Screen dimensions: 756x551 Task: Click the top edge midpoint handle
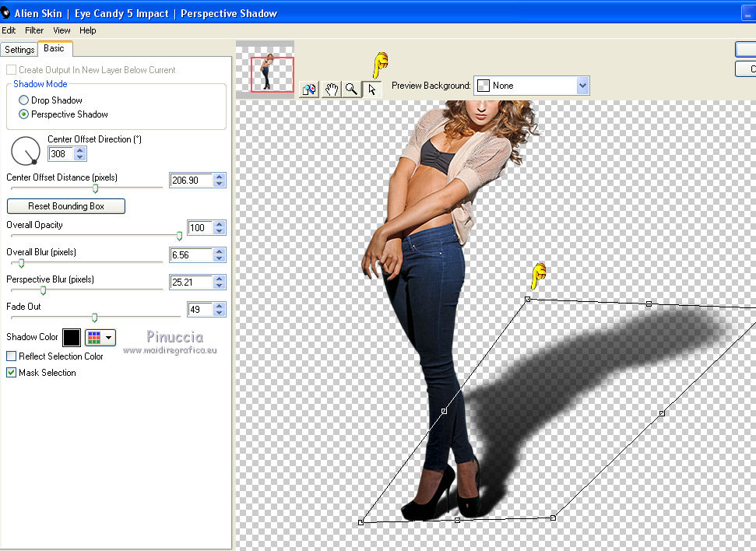(x=649, y=304)
